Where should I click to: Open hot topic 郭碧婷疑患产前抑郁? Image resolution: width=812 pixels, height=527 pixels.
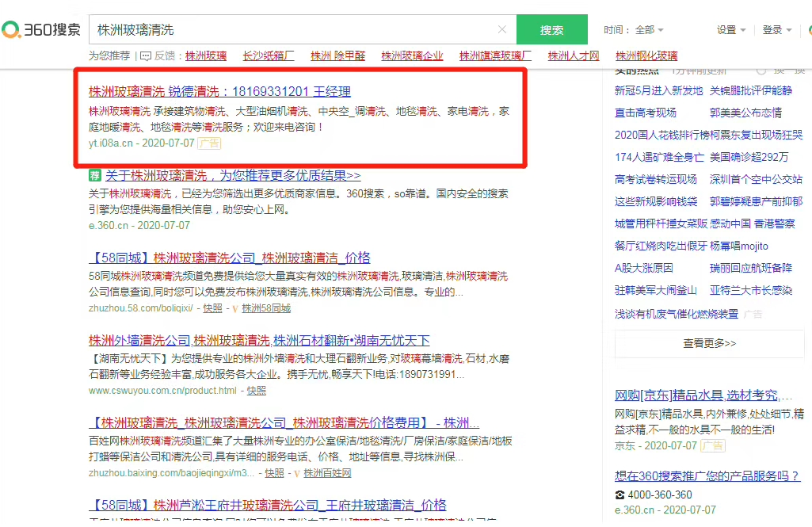pos(756,201)
